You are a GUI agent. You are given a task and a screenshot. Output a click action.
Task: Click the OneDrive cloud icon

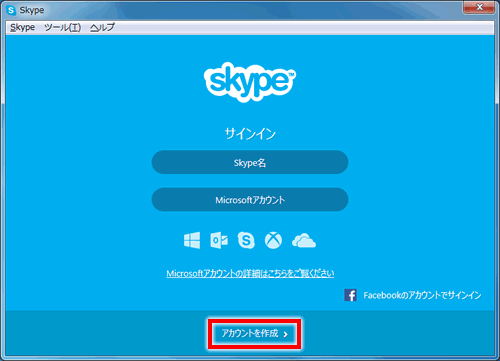(304, 241)
